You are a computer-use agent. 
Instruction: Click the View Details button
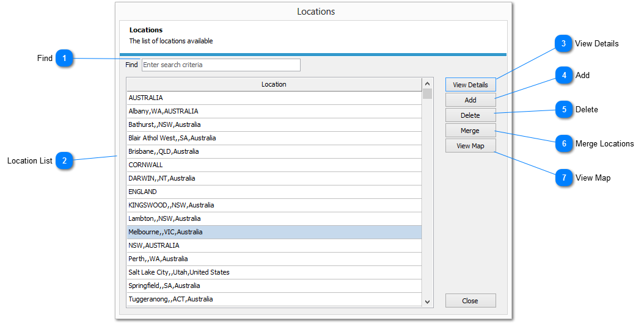click(470, 85)
